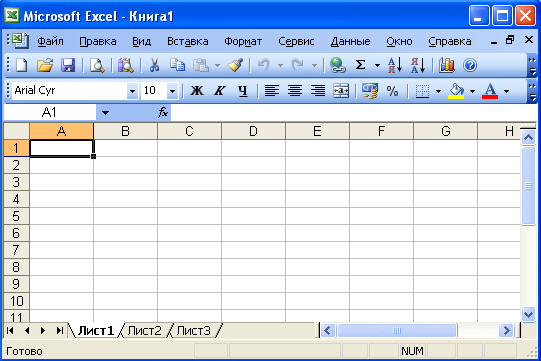The image size is (541, 361).
Task: Center cell text horizontally
Action: point(295,91)
